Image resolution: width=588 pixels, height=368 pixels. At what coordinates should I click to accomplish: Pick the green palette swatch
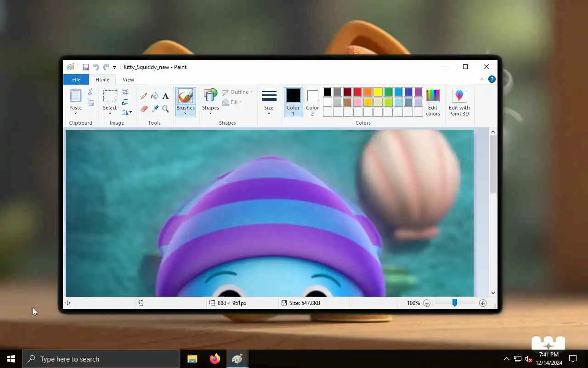tap(388, 92)
